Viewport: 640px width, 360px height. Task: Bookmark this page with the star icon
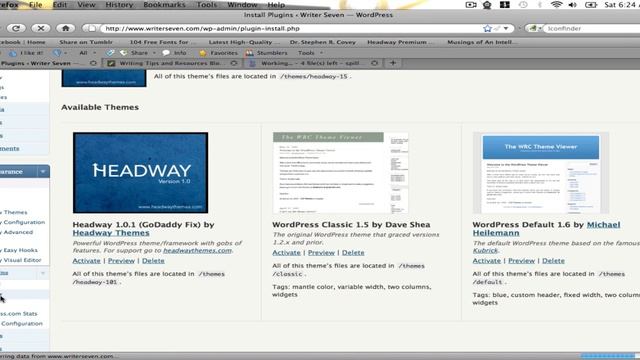coord(487,29)
